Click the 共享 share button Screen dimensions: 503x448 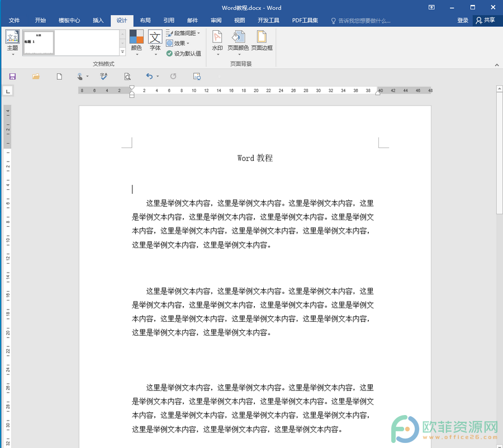click(x=485, y=21)
